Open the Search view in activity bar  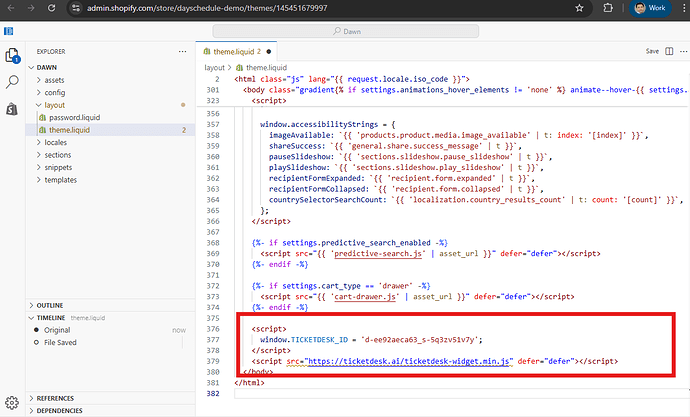13,82
